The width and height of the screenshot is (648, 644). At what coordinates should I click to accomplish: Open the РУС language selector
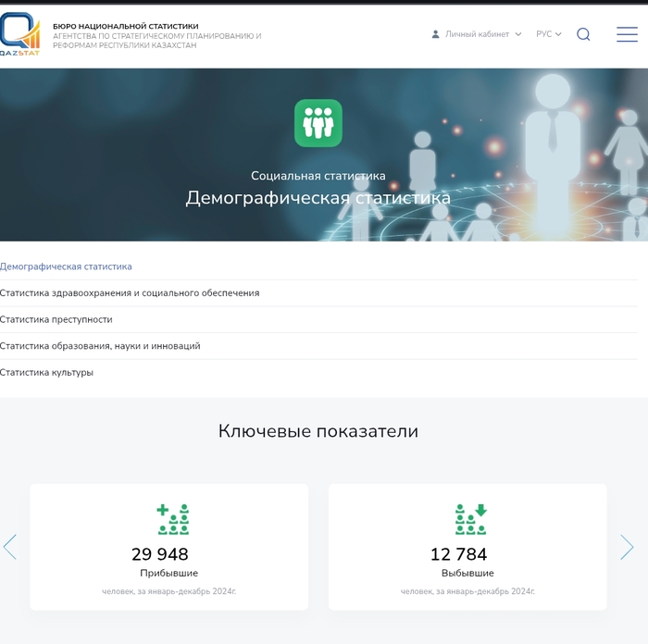(548, 34)
